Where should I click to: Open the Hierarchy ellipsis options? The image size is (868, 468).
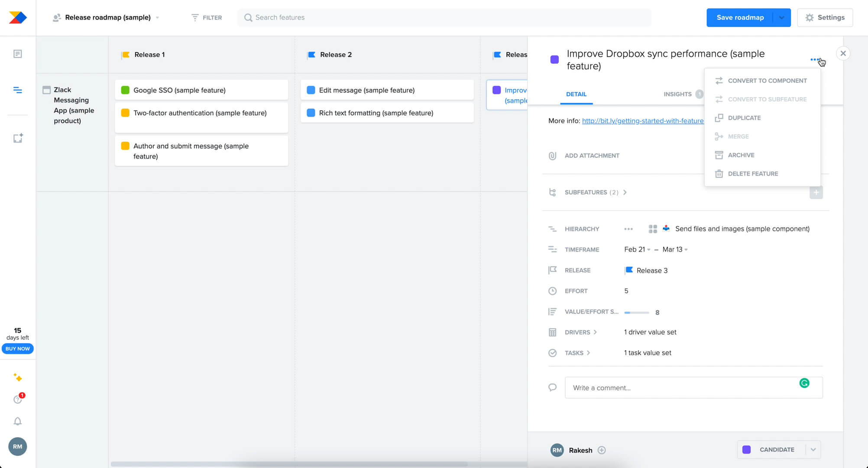pos(628,228)
